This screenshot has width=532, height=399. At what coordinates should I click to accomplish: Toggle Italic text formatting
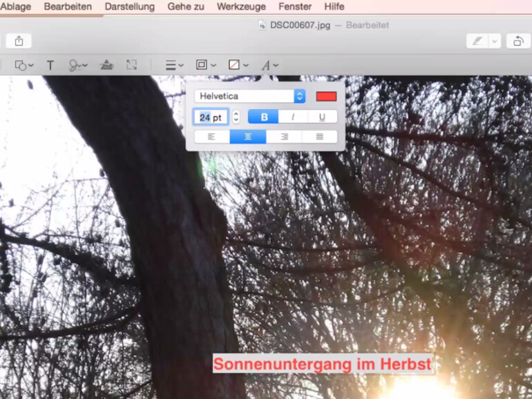[293, 117]
